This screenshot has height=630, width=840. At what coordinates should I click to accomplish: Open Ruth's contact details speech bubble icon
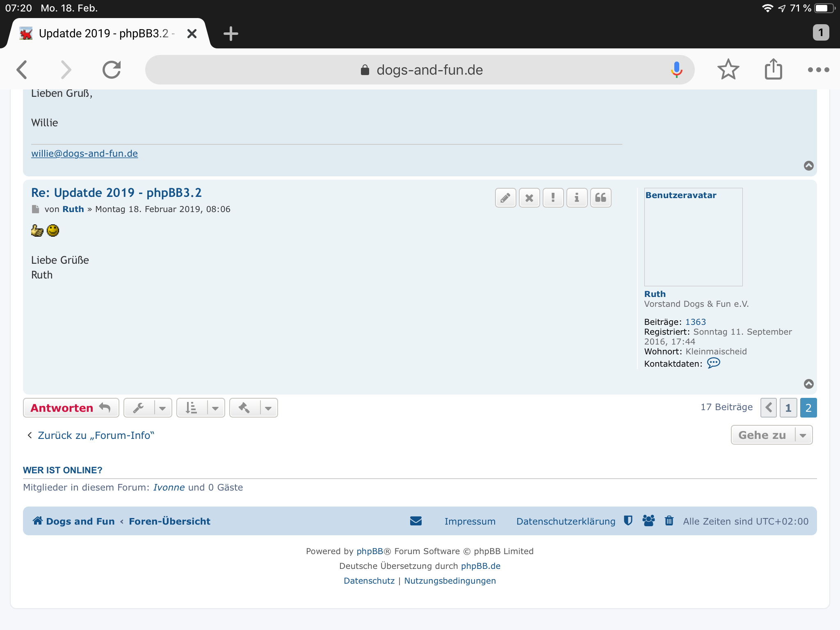713,363
